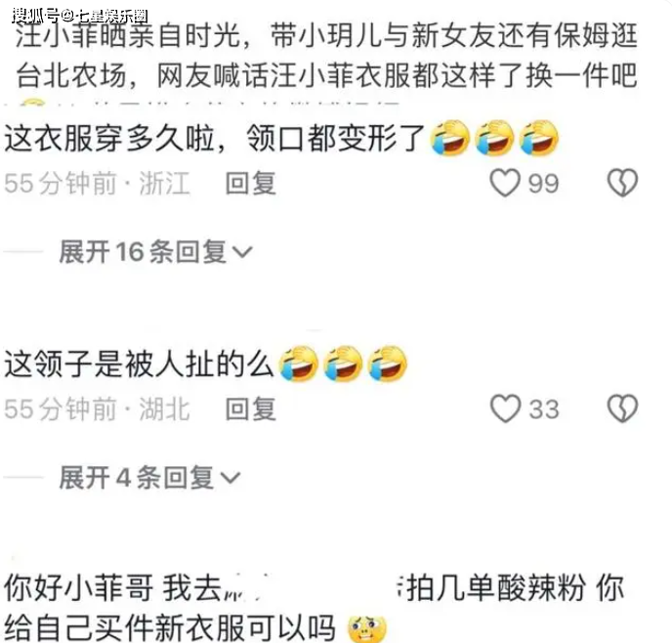Click the chevron next to 展开4条回复
This screenshot has height=643, width=672.
[230, 478]
